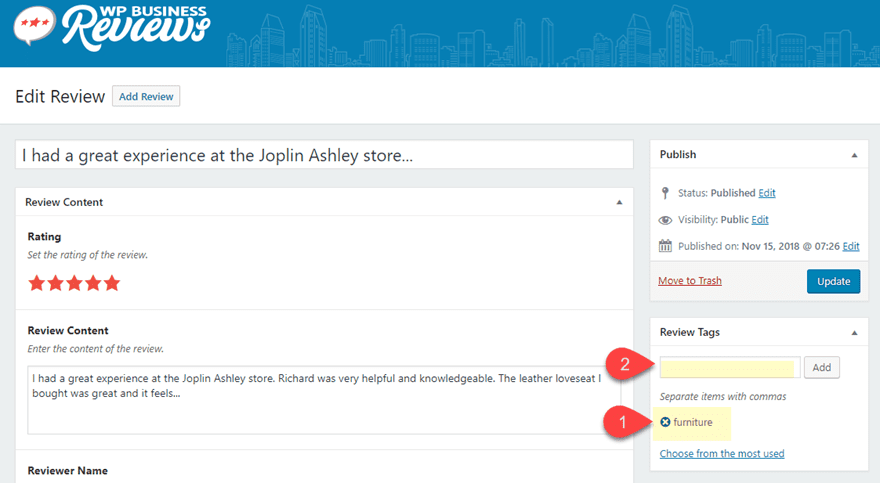Set rating to three stars
Screen dimensions: 880x483
74,283
